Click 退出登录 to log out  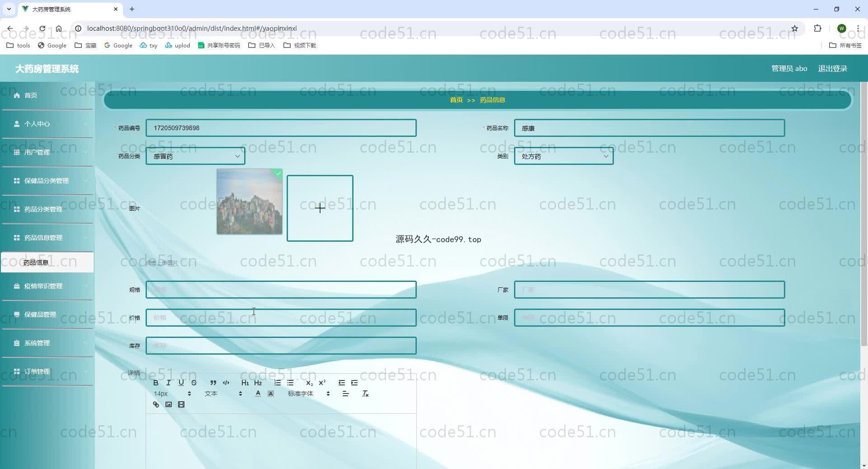pyautogui.click(x=832, y=69)
